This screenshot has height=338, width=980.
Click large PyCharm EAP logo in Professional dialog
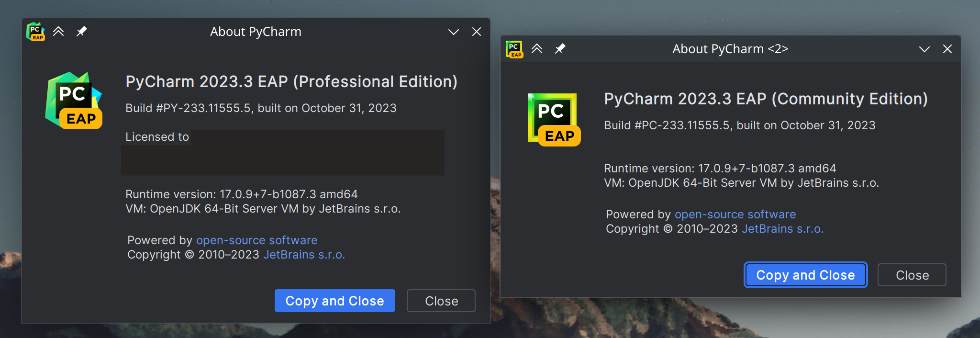[74, 101]
